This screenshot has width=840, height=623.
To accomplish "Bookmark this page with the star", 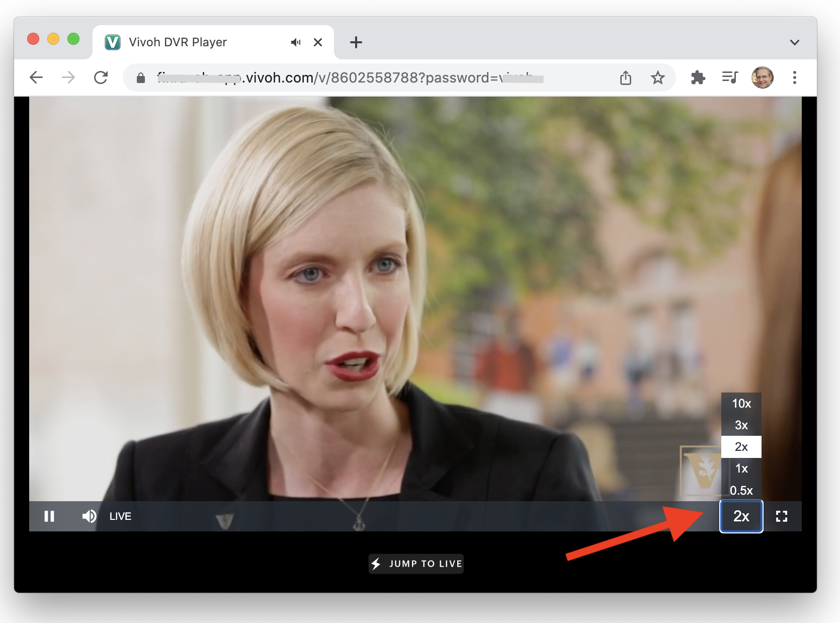I will [658, 77].
